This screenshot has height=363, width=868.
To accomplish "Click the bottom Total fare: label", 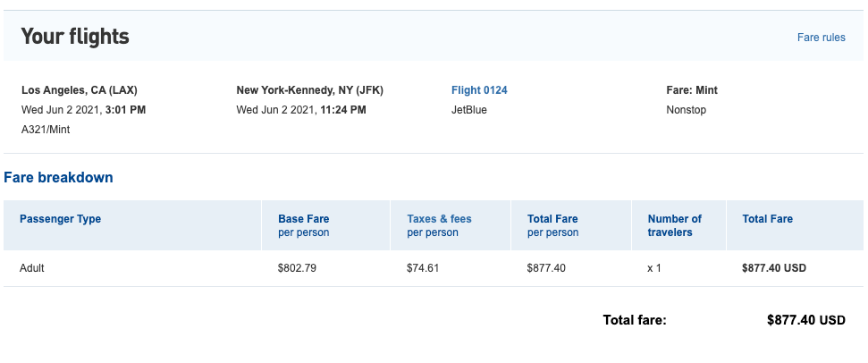I will (635, 320).
